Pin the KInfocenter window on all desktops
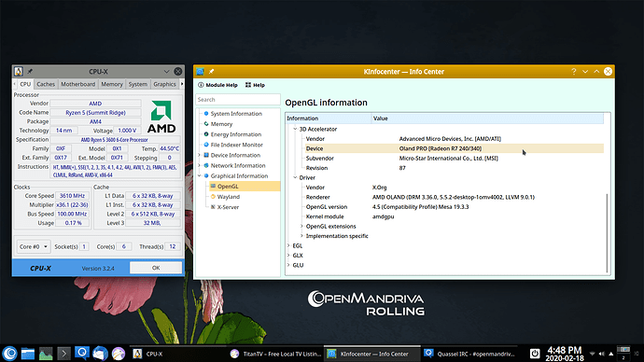 211,72
